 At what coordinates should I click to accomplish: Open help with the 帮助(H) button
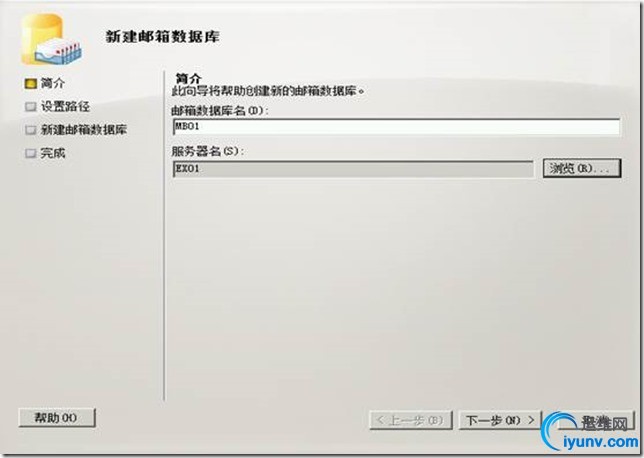pyautogui.click(x=57, y=418)
